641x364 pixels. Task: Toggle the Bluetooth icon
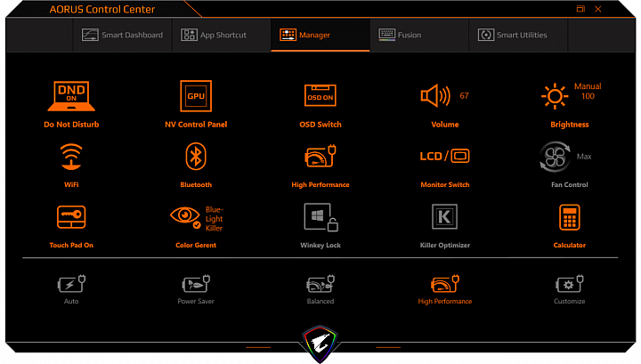196,156
